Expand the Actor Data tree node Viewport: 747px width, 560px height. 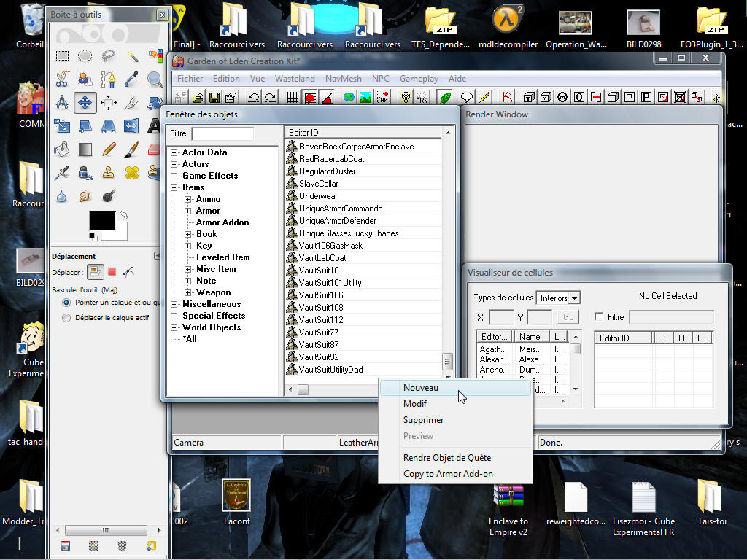point(174,153)
